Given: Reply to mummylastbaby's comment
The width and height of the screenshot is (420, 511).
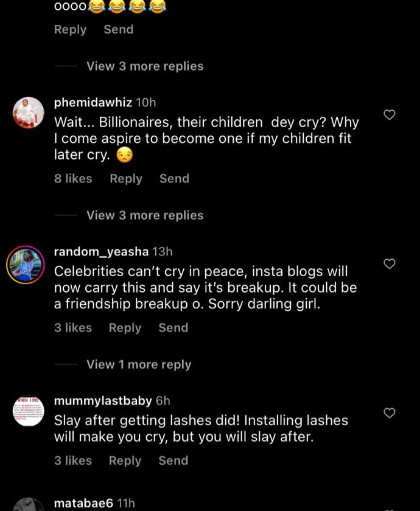Looking at the screenshot, I should click(125, 461).
